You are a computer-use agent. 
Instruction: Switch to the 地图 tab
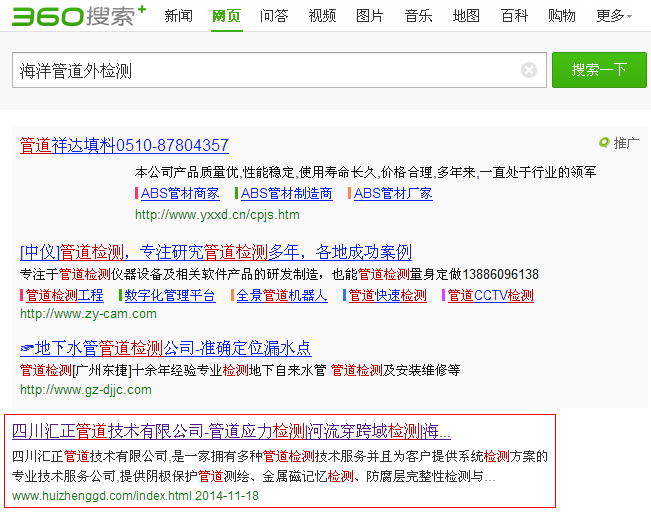click(466, 16)
